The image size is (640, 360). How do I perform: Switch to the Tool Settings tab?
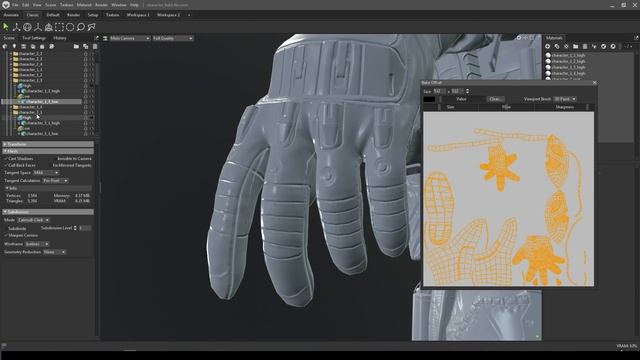(x=34, y=38)
